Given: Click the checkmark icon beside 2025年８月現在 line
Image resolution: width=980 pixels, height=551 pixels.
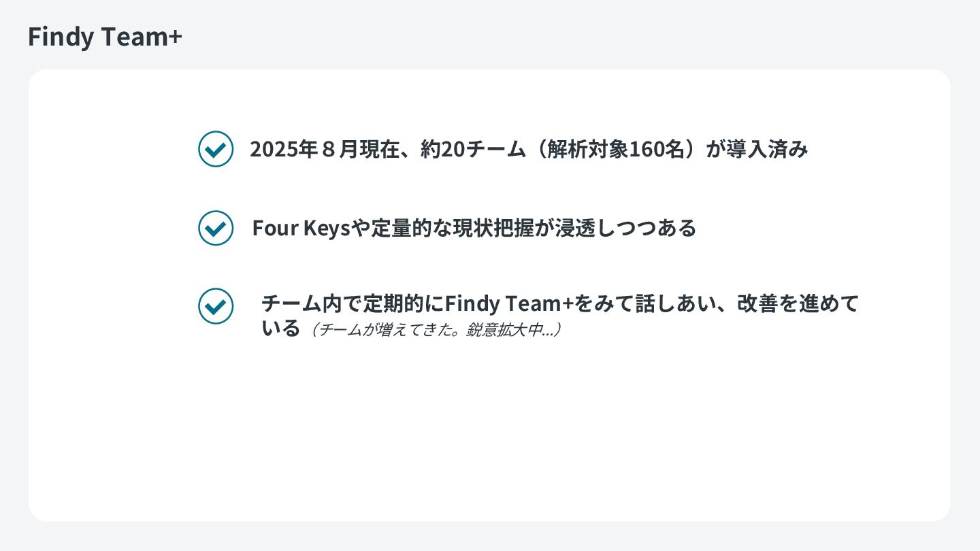Looking at the screenshot, I should click(216, 148).
